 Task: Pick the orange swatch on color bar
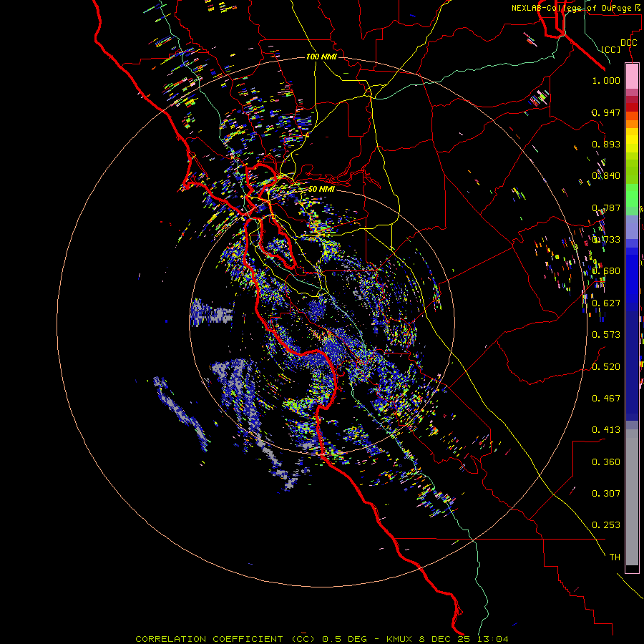coord(632,124)
